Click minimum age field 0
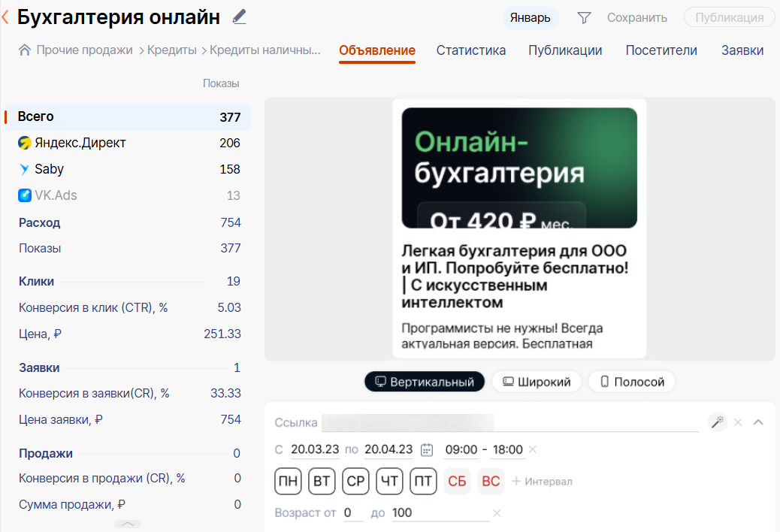Viewport: 780px width, 532px height. 354,512
